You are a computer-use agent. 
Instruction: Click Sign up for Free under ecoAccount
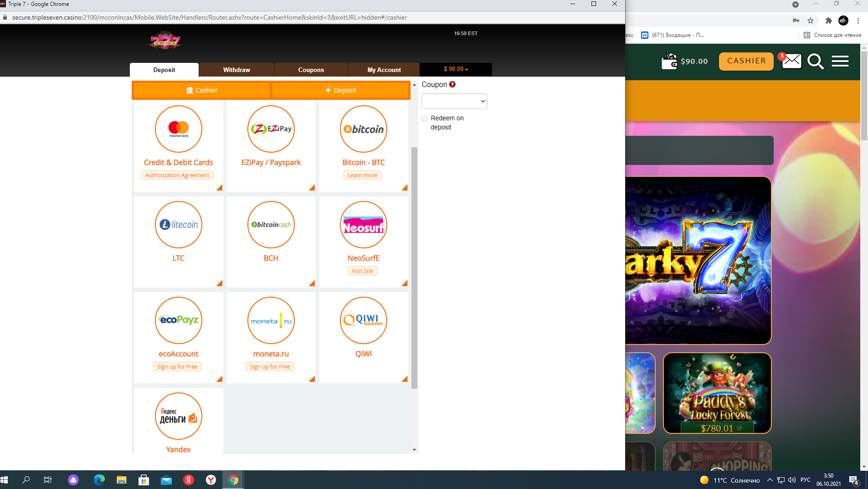click(x=177, y=366)
